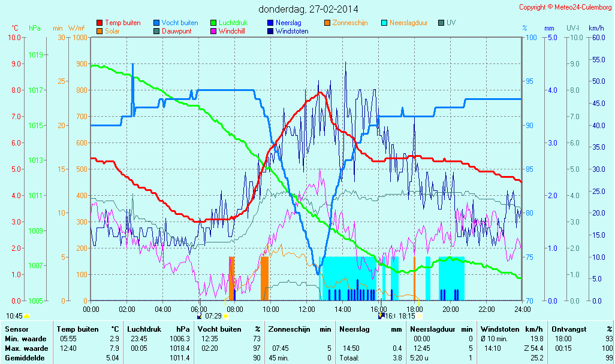
Task: Click the moon icon beside 07:29
Action: point(200,316)
